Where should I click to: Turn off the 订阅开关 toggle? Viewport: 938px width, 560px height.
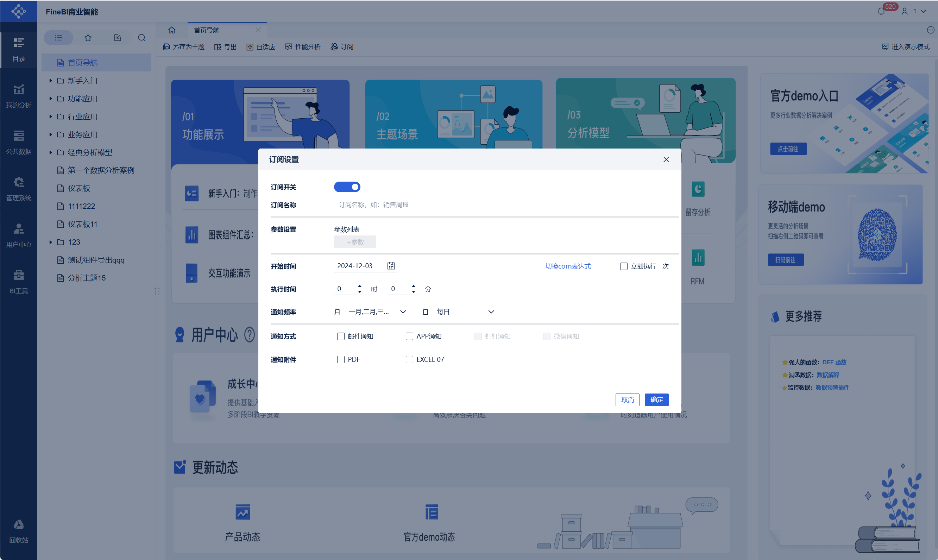point(347,187)
